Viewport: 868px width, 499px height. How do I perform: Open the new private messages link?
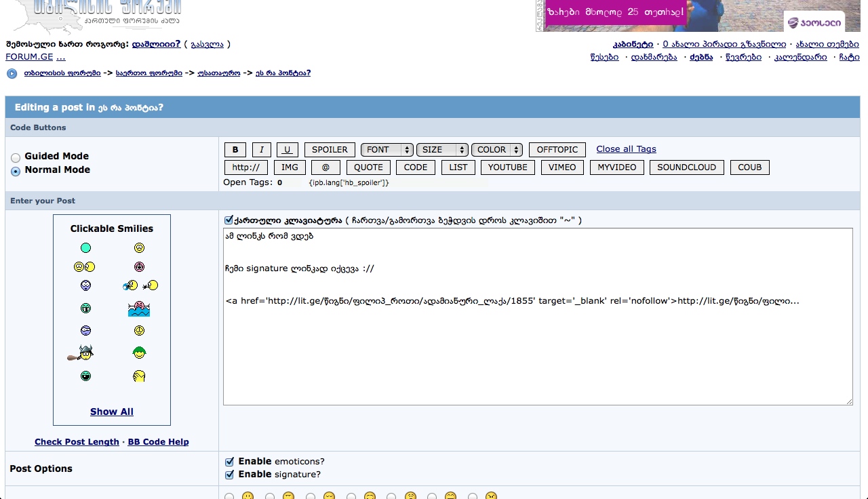pyautogui.click(x=725, y=44)
